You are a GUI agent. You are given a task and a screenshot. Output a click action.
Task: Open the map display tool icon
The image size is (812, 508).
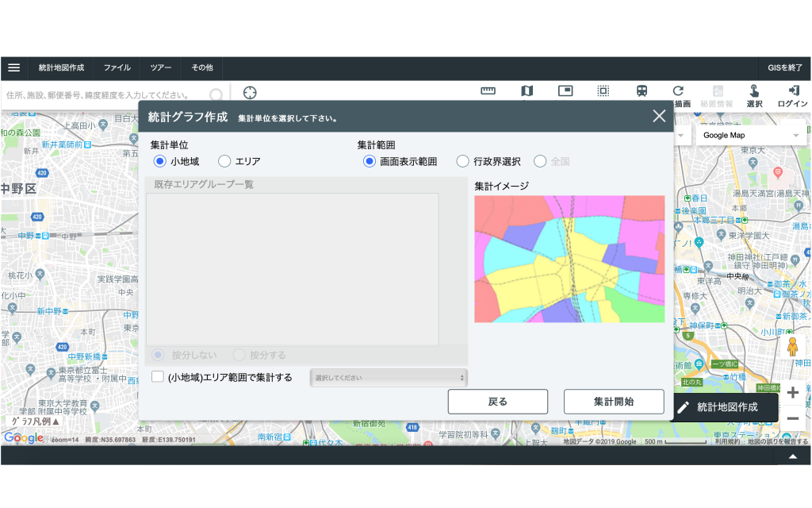click(527, 91)
